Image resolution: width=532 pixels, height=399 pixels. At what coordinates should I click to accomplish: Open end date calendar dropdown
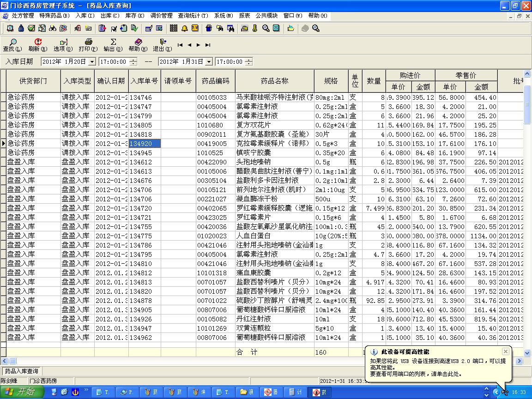209,62
